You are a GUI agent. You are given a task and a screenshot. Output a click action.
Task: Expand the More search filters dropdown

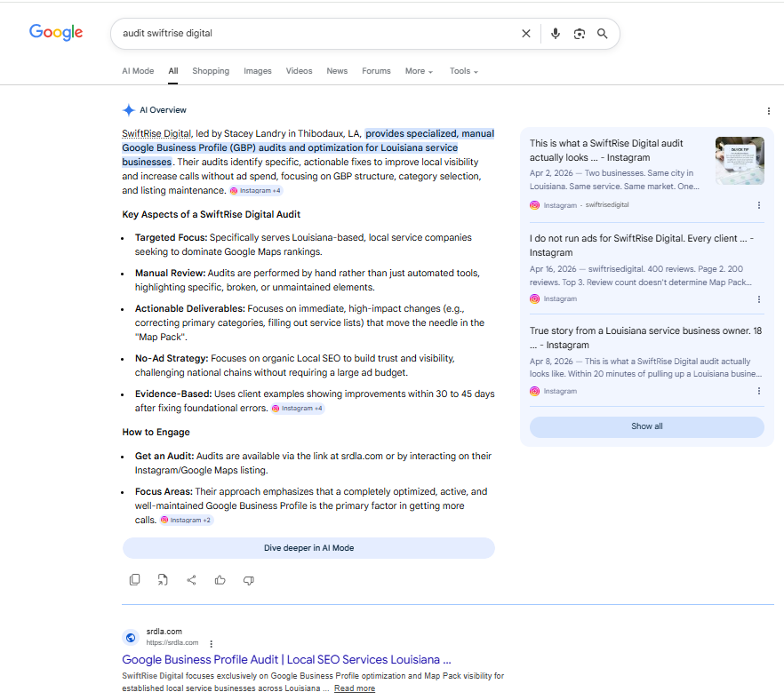click(x=419, y=71)
